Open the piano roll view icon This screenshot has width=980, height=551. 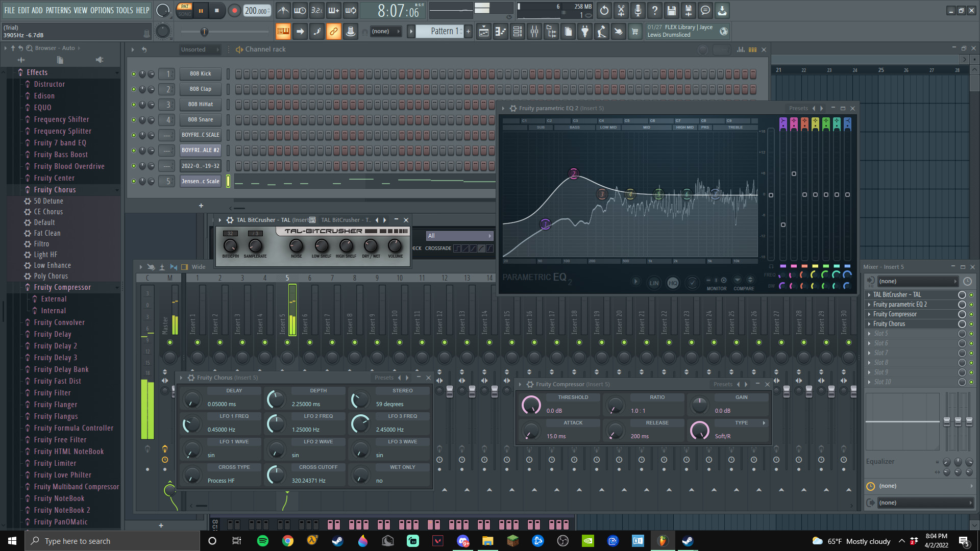point(501,32)
